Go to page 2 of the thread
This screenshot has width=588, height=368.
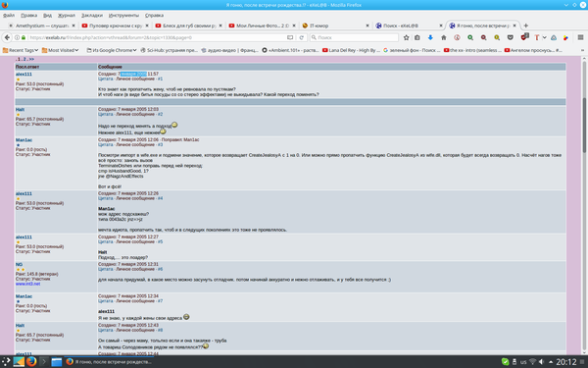[x=24, y=59]
